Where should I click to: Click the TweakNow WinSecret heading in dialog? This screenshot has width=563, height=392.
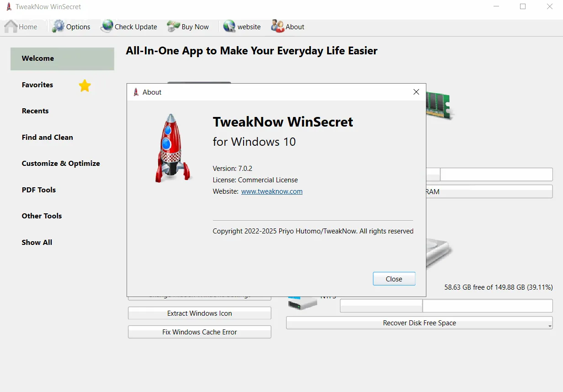(x=283, y=122)
